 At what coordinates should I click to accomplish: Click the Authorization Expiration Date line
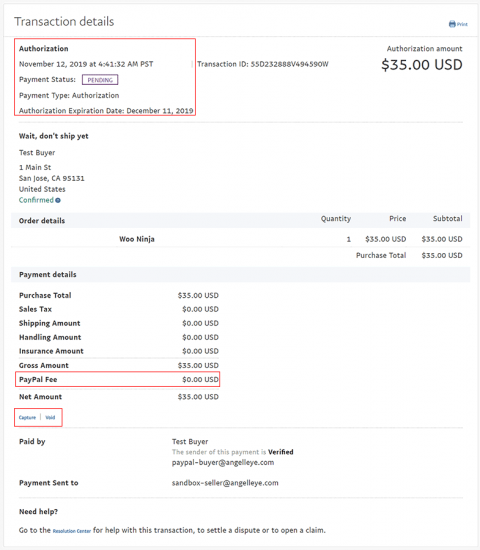106,111
